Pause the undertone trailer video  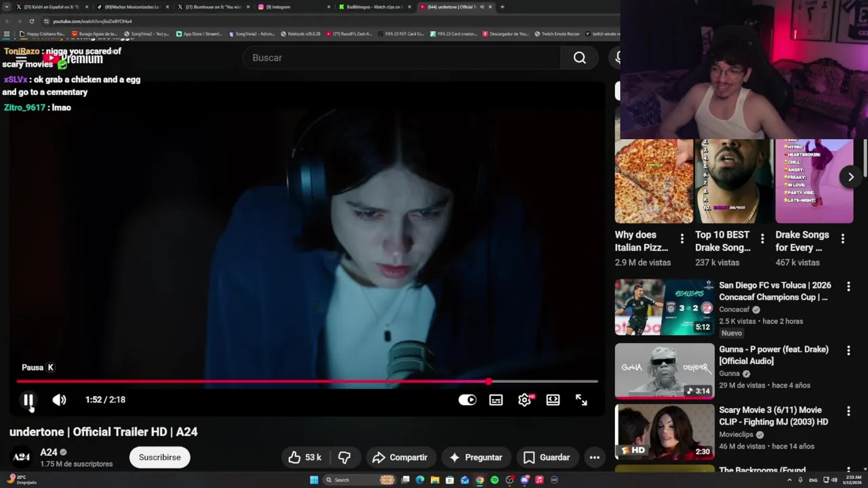click(28, 400)
